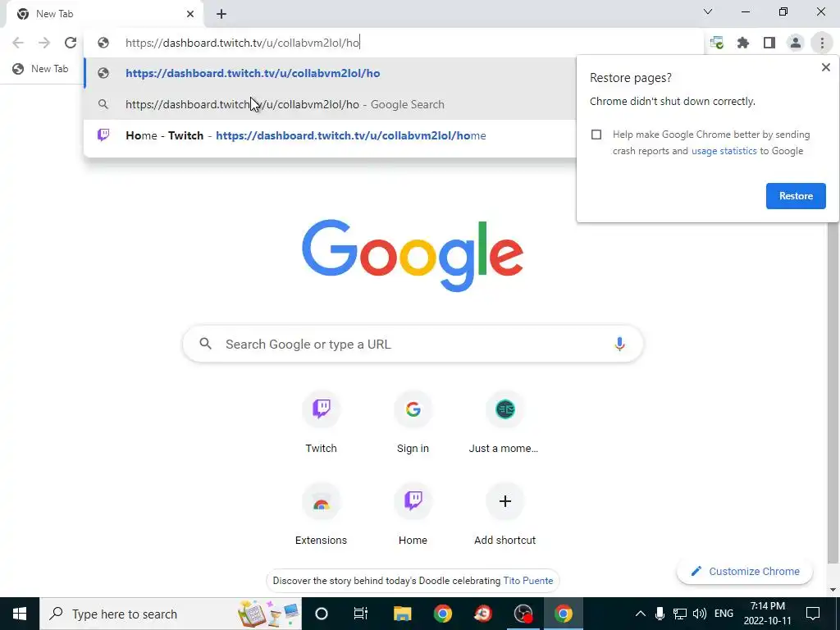Check the crash reports checkbox
This screenshot has width=840, height=630.
[x=596, y=135]
